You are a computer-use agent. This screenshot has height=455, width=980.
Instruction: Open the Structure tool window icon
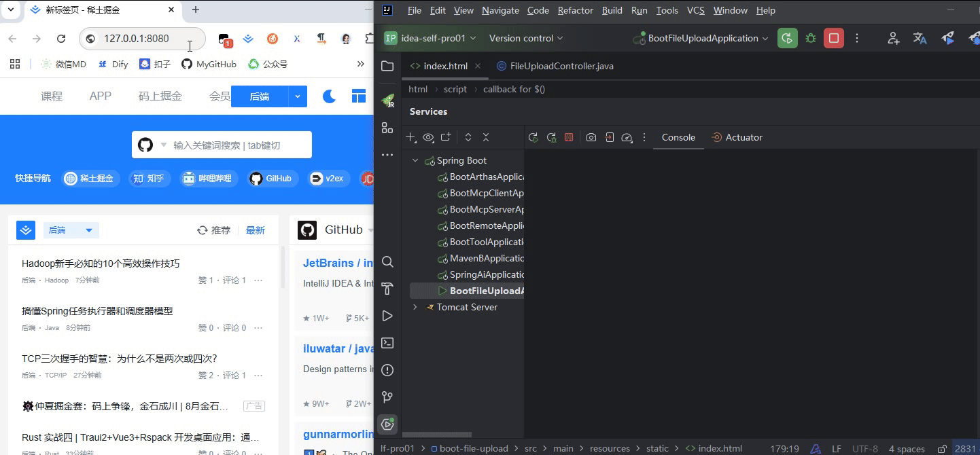tap(387, 128)
